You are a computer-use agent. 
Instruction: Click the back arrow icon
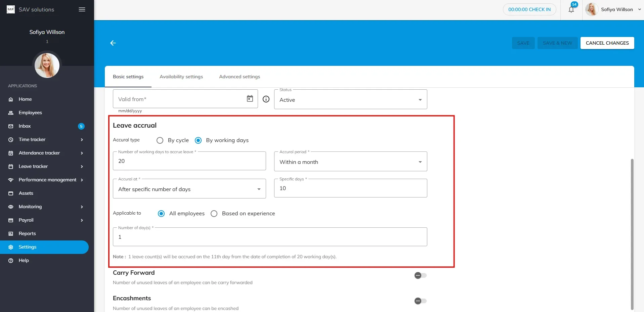point(113,43)
